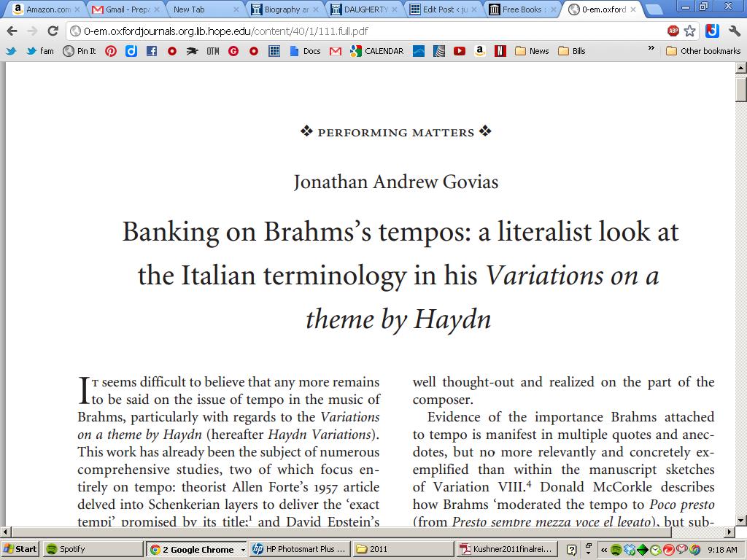Open the Chrome wrench menu

(x=734, y=31)
